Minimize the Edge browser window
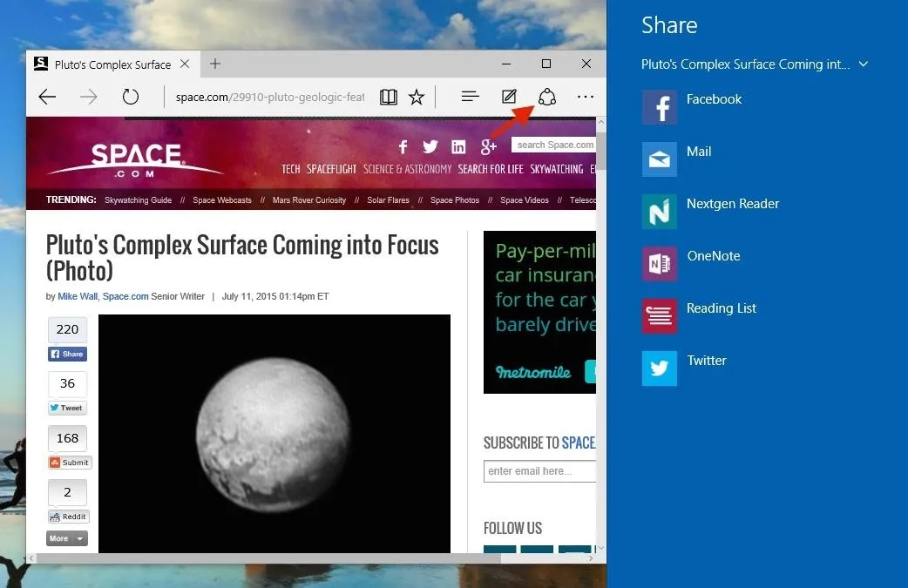This screenshot has width=908, height=588. (506, 64)
